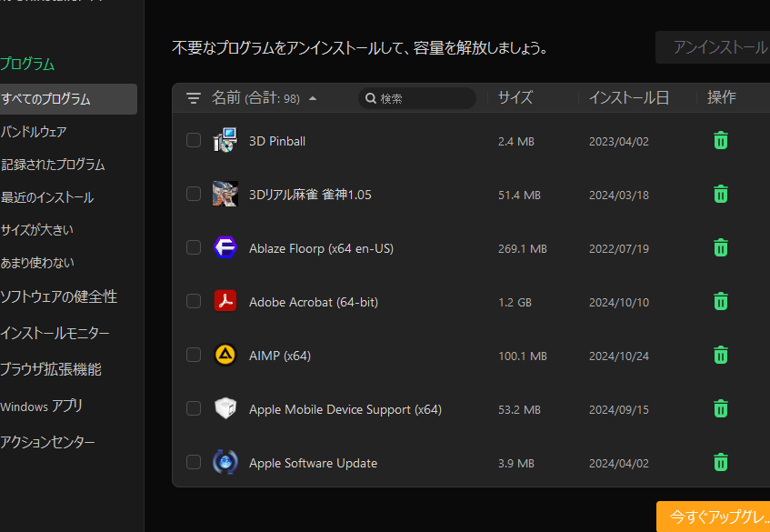The width and height of the screenshot is (770, 532).
Task: Click the AIMP application icon
Action: pos(225,355)
